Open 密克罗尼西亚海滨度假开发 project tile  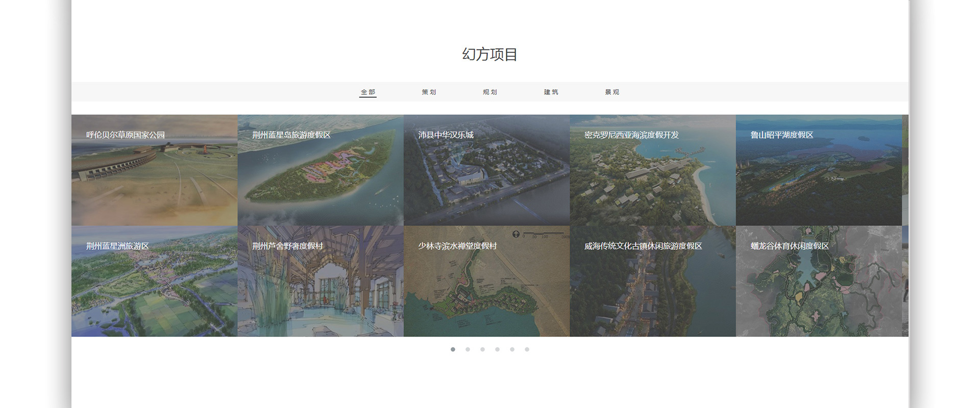point(652,170)
